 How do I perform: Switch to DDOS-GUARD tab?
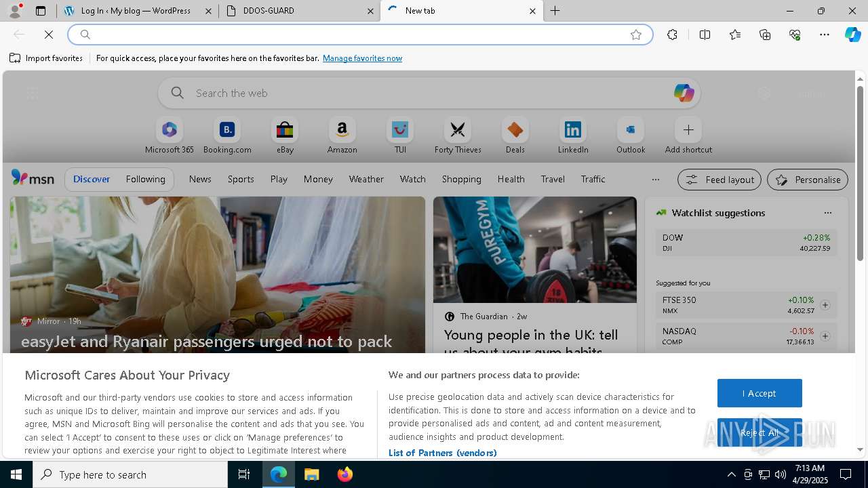click(x=300, y=11)
